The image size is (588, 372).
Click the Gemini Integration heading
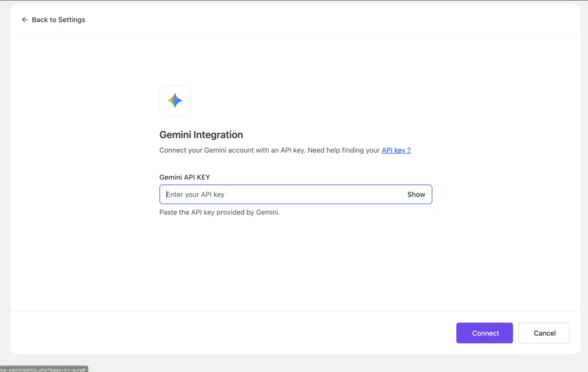point(201,135)
